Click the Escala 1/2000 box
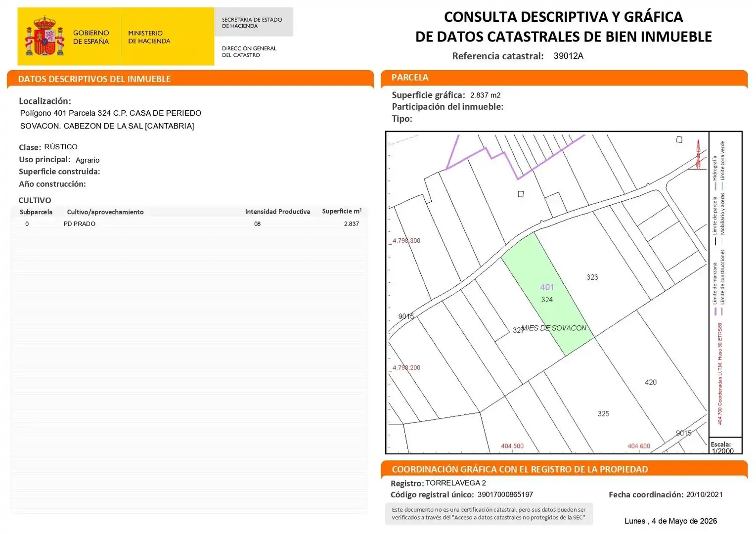The height and width of the screenshot is (534, 756). (x=725, y=445)
